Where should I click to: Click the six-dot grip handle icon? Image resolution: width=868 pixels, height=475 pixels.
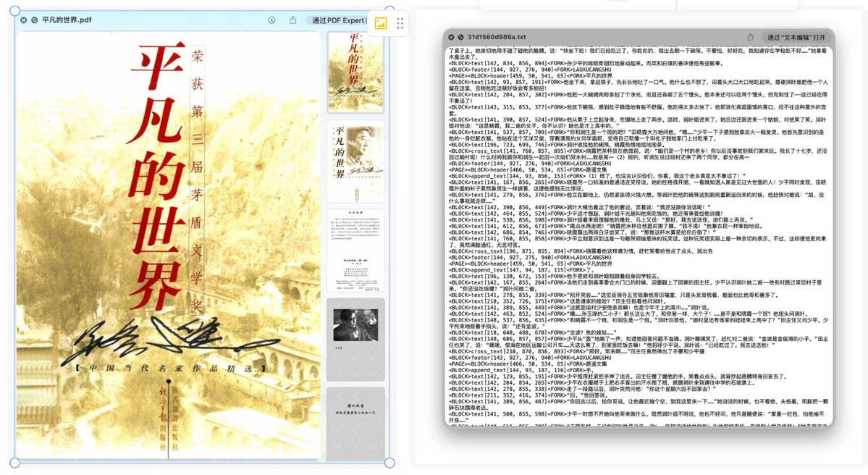coord(400,23)
